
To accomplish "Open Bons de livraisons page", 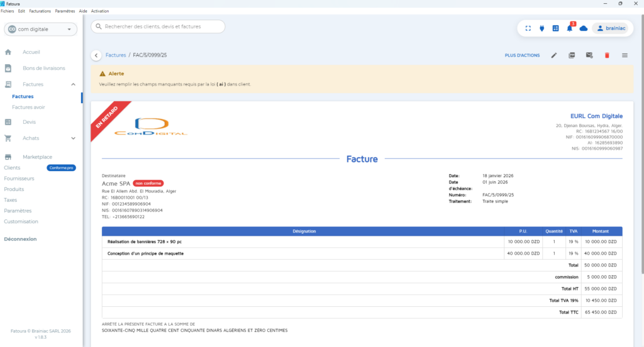I will pos(44,68).
